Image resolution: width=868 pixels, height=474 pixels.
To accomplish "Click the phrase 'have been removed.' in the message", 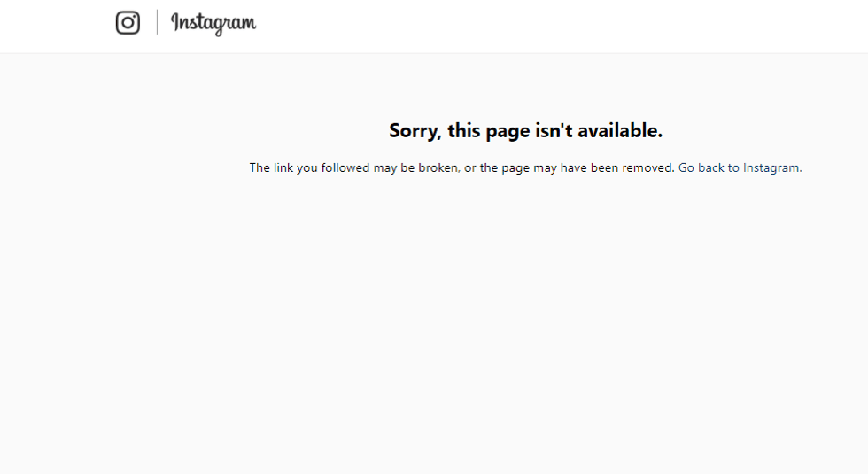I will (617, 167).
